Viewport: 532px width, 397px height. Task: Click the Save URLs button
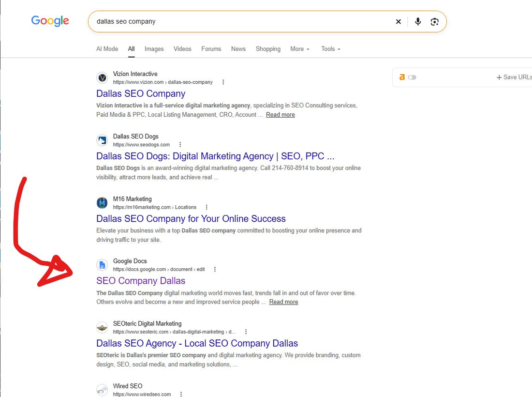coord(514,77)
